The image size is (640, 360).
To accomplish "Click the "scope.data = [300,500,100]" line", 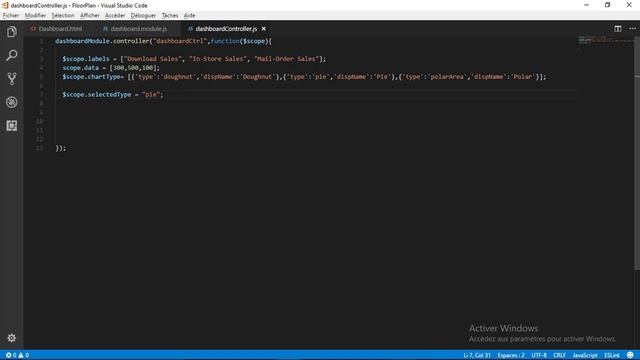I will (111, 68).
